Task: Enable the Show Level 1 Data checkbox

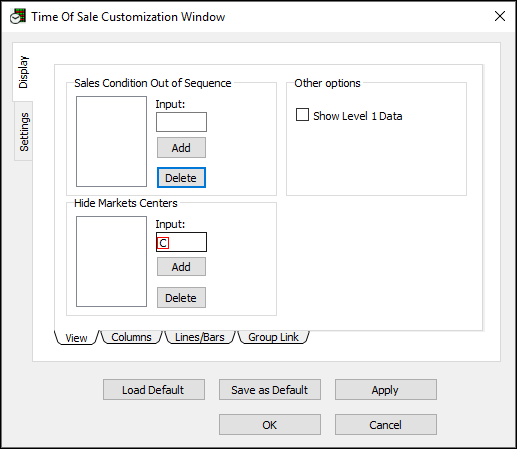Action: tap(302, 115)
